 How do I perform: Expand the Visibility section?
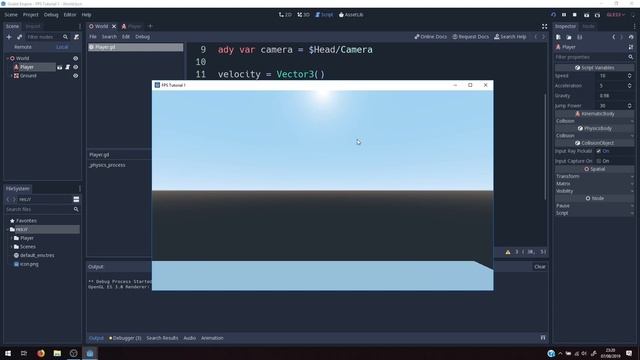point(595,191)
